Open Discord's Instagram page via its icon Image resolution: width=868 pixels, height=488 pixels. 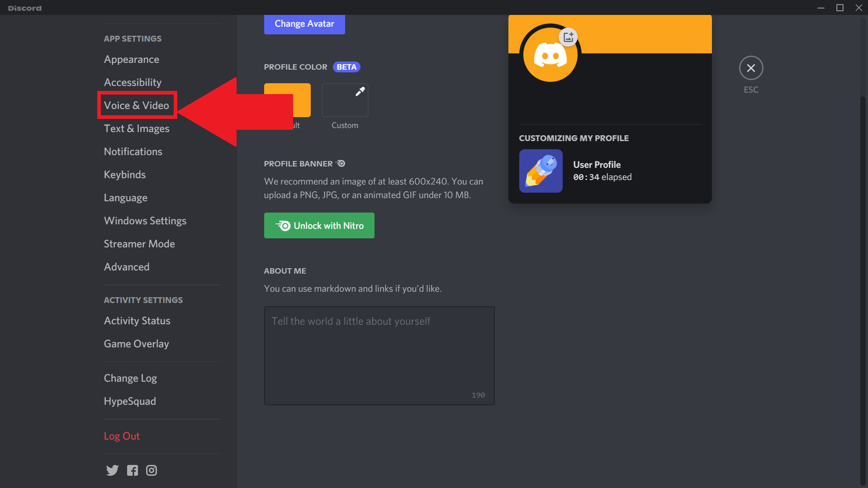tap(151, 470)
